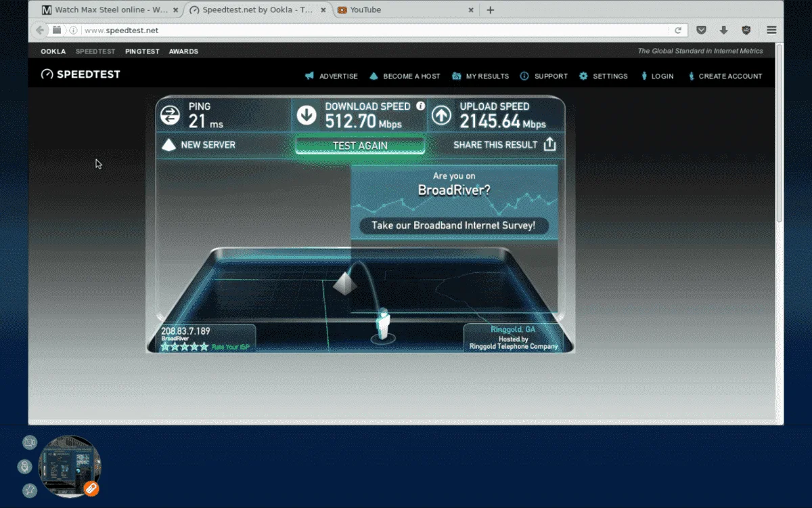
Task: Click the share result export icon
Action: click(549, 144)
